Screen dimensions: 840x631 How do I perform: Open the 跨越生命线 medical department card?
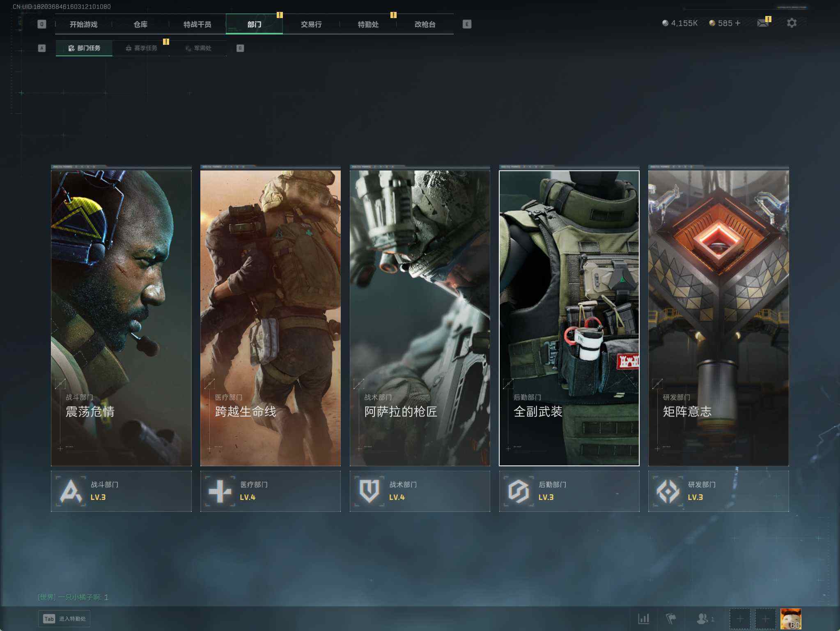270,317
